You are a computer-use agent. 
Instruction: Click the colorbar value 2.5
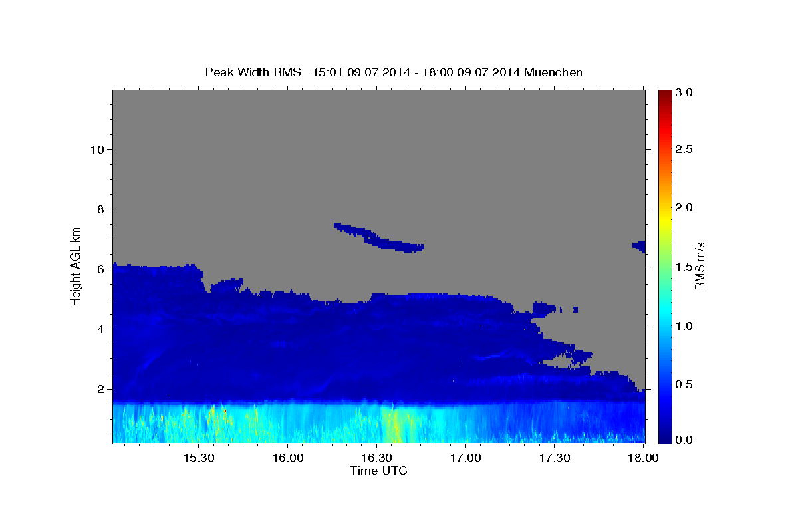pyautogui.click(x=685, y=149)
